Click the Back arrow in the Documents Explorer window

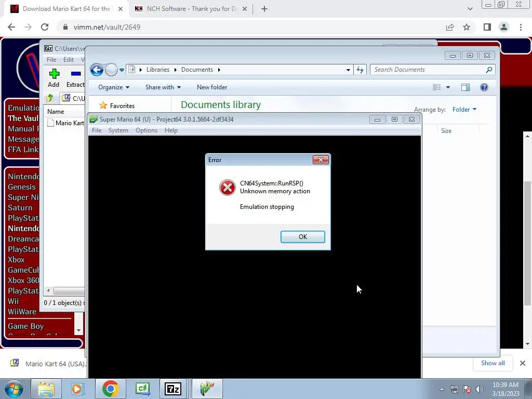[97, 70]
